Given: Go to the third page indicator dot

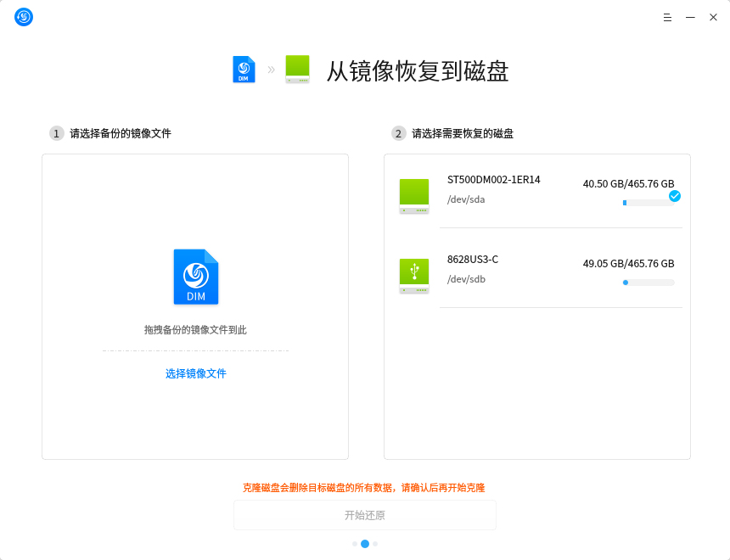Looking at the screenshot, I should point(375,544).
